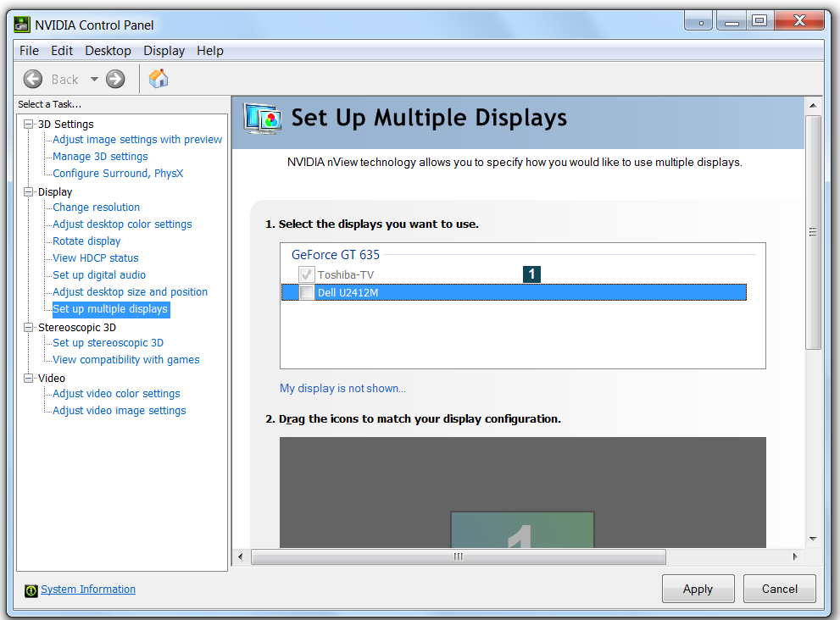Open Set up digital audio

[x=99, y=275]
